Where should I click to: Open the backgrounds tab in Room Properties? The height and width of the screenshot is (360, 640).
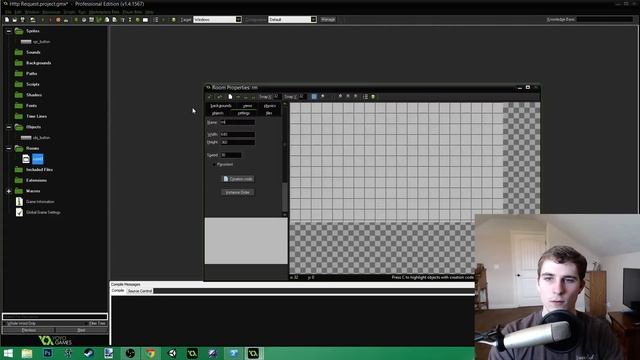pyautogui.click(x=221, y=106)
